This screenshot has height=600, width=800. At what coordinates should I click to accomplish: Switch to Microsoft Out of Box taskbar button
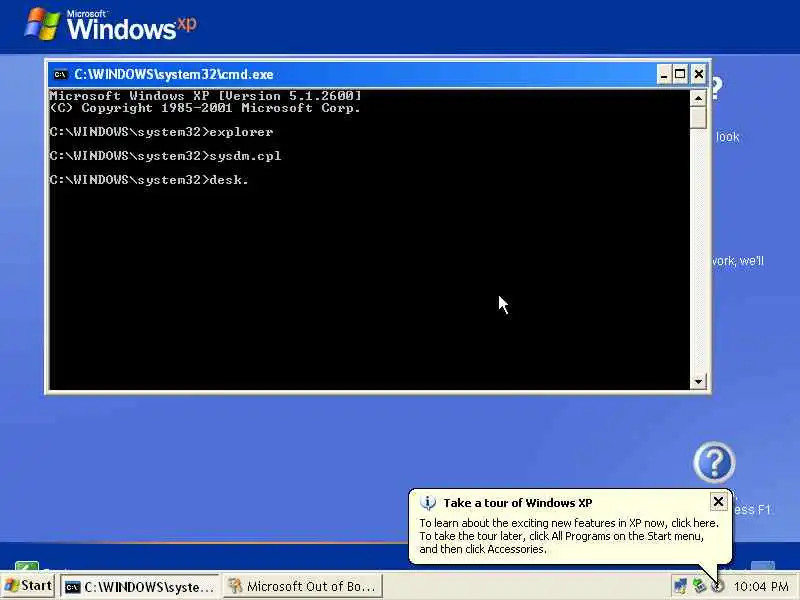(x=303, y=587)
